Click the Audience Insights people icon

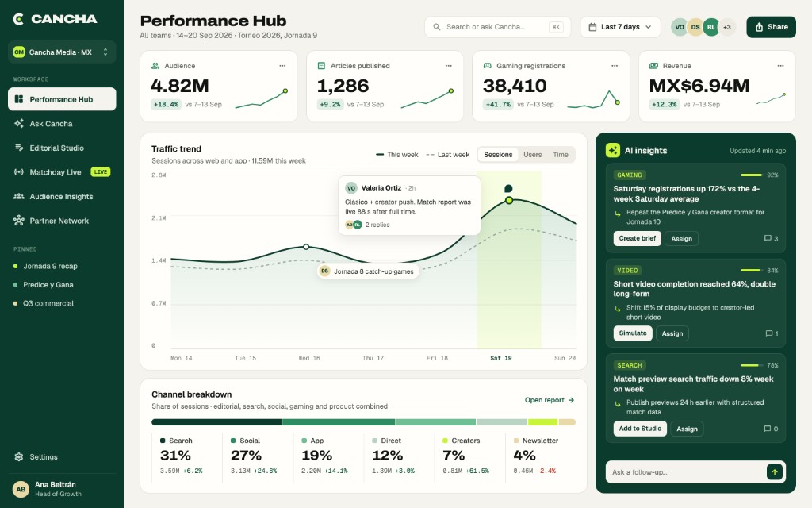[x=19, y=197]
